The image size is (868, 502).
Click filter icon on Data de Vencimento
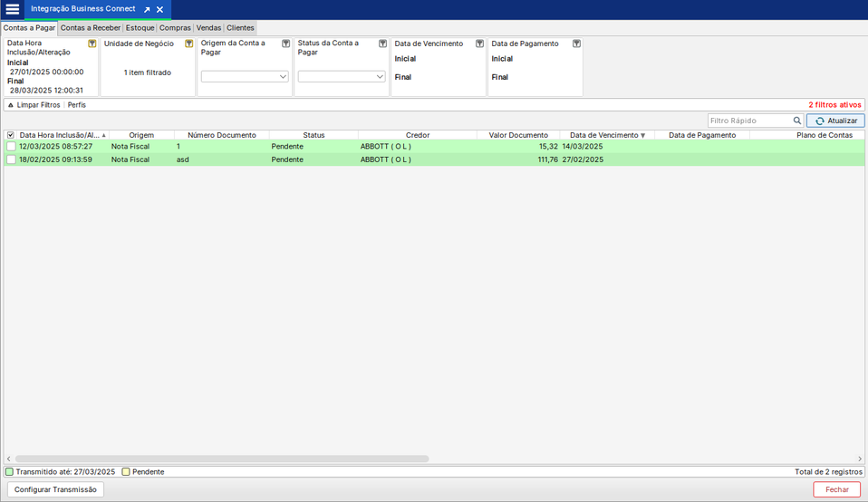click(479, 43)
